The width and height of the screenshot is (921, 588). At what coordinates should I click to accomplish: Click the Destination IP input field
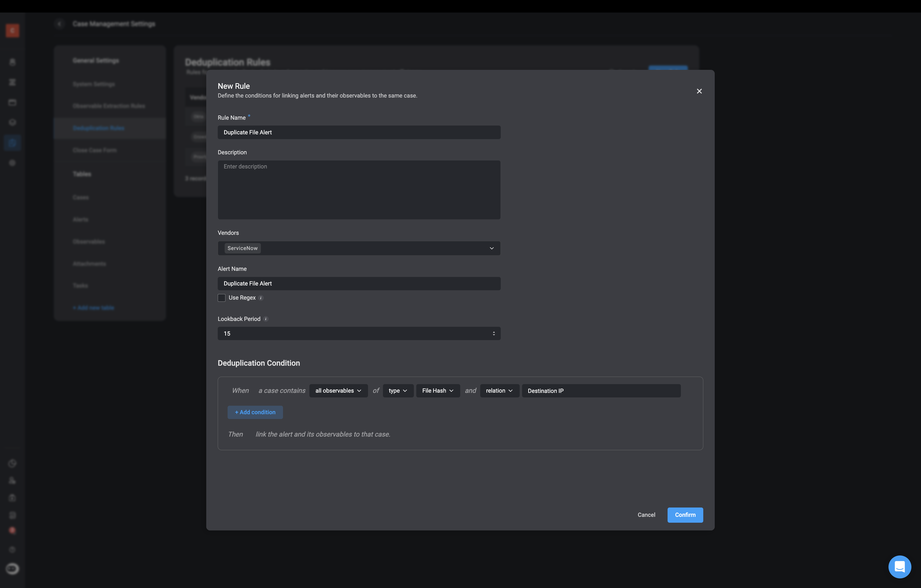coord(600,390)
